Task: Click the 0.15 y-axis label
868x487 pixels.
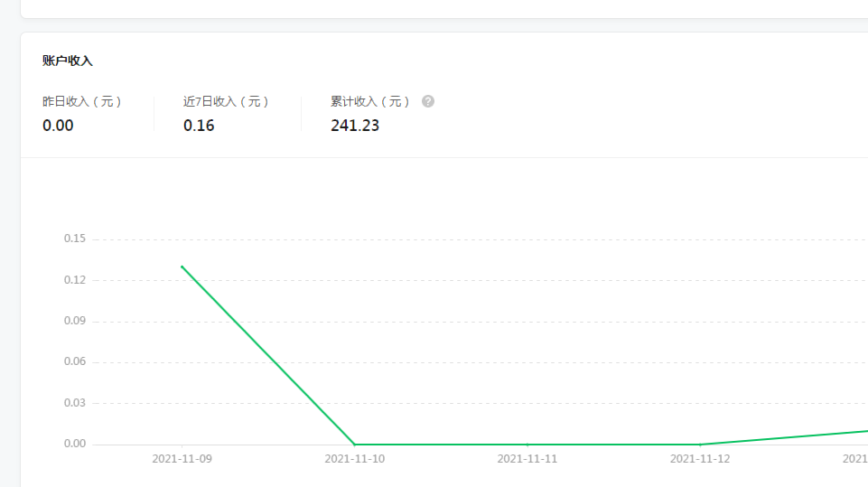Action: (x=75, y=239)
